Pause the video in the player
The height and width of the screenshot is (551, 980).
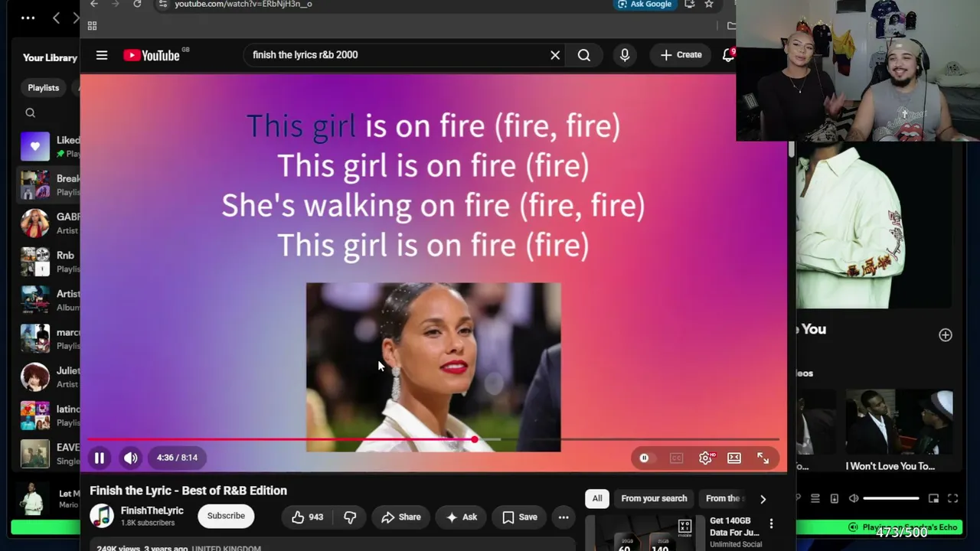pyautogui.click(x=100, y=458)
